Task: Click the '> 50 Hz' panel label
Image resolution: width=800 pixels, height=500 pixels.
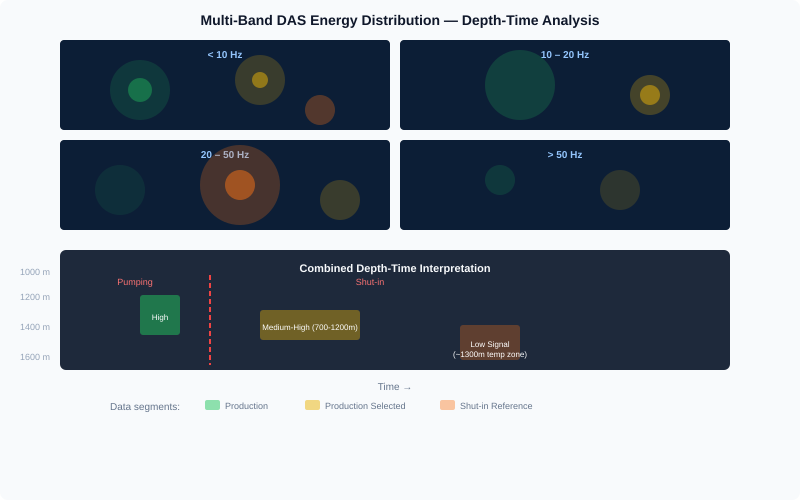Action: pyautogui.click(x=565, y=155)
